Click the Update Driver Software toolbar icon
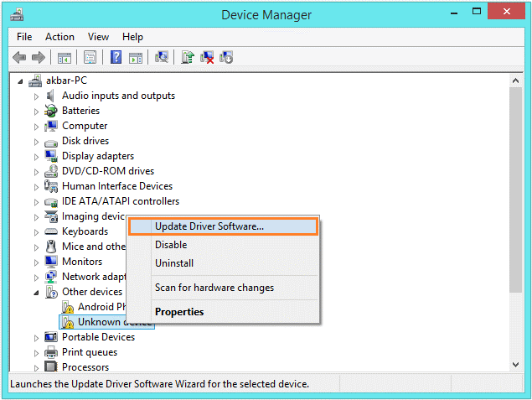This screenshot has height=400, width=532. tap(189, 57)
